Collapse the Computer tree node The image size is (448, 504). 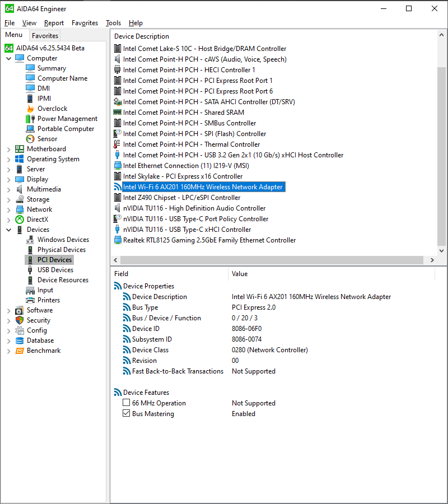coord(8,58)
